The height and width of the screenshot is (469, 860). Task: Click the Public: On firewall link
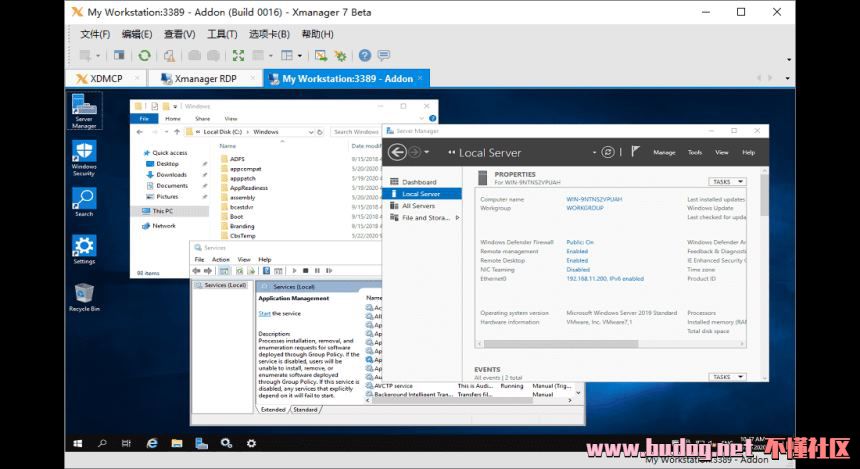[x=580, y=242]
